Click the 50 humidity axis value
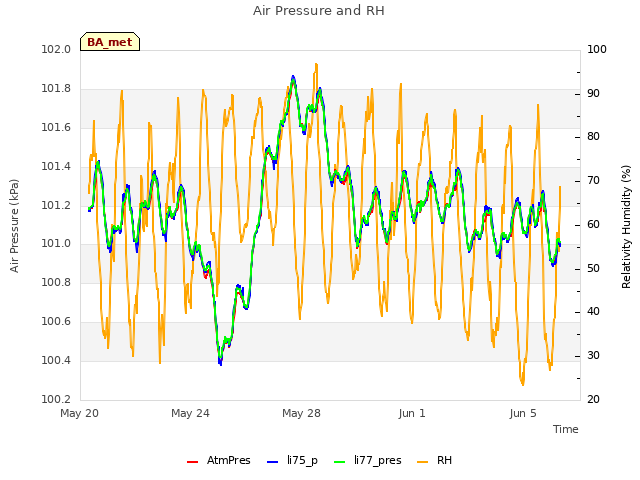Screen dimensions: 640x480 593,268
